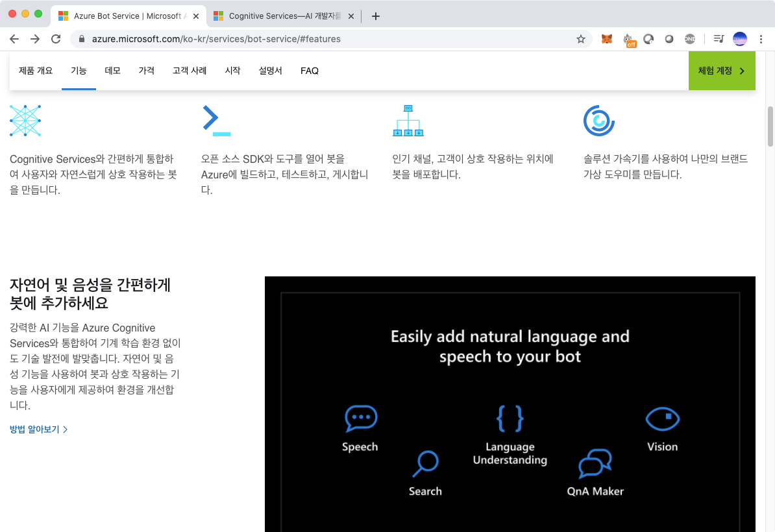The height and width of the screenshot is (532, 775).
Task: Open the 가격 navigation item
Action: coord(146,71)
